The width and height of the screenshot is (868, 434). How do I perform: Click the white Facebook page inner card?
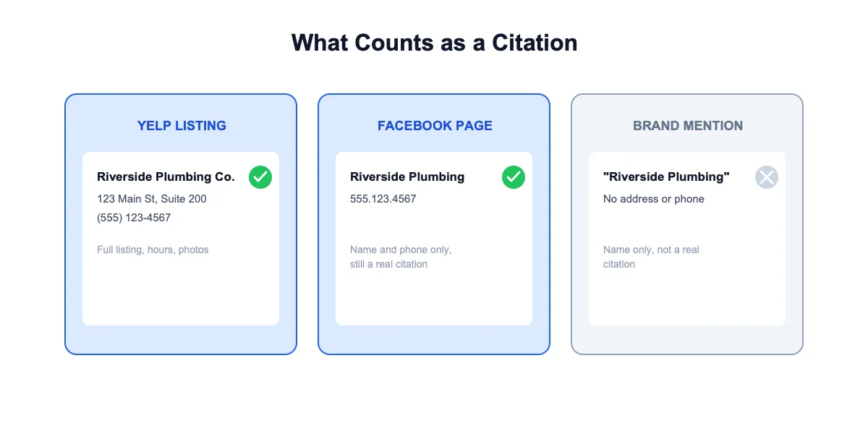click(434, 239)
